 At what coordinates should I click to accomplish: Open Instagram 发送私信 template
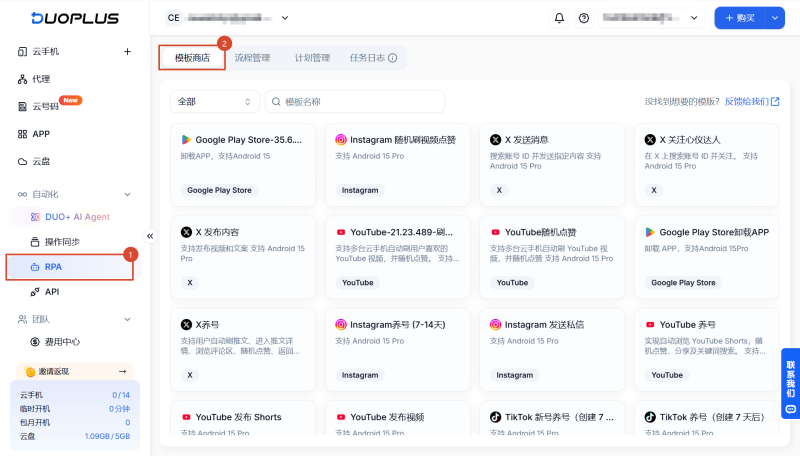point(552,349)
